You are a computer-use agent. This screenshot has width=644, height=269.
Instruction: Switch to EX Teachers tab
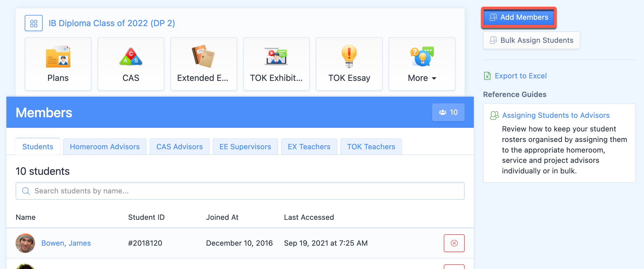pyautogui.click(x=309, y=147)
